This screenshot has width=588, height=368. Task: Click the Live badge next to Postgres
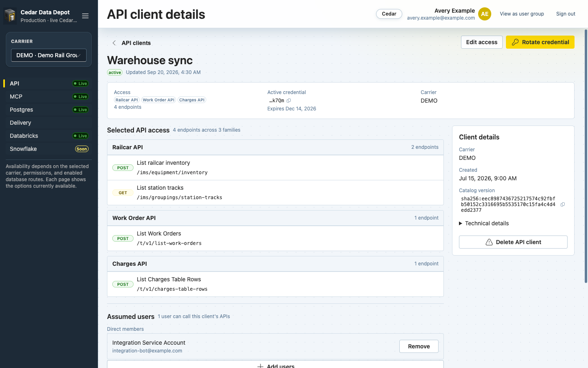80,110
